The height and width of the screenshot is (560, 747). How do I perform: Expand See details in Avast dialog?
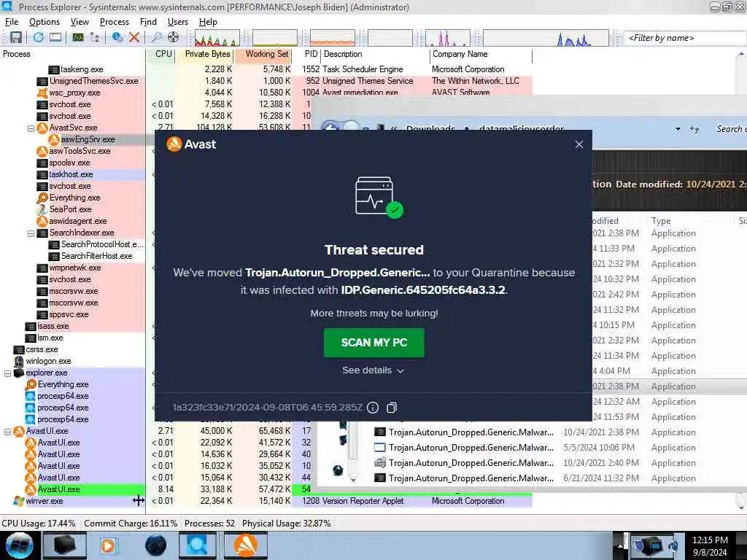click(x=373, y=370)
